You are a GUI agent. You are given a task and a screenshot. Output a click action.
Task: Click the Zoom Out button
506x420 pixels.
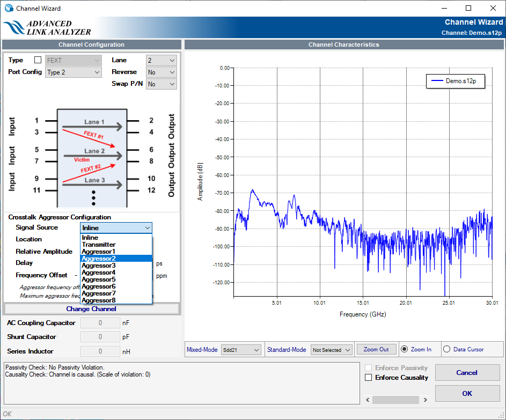click(376, 349)
